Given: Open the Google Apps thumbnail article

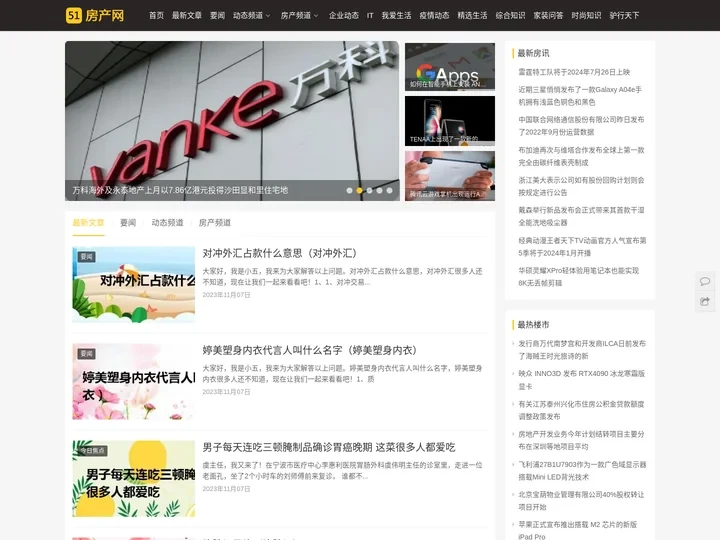Looking at the screenshot, I should (x=450, y=67).
